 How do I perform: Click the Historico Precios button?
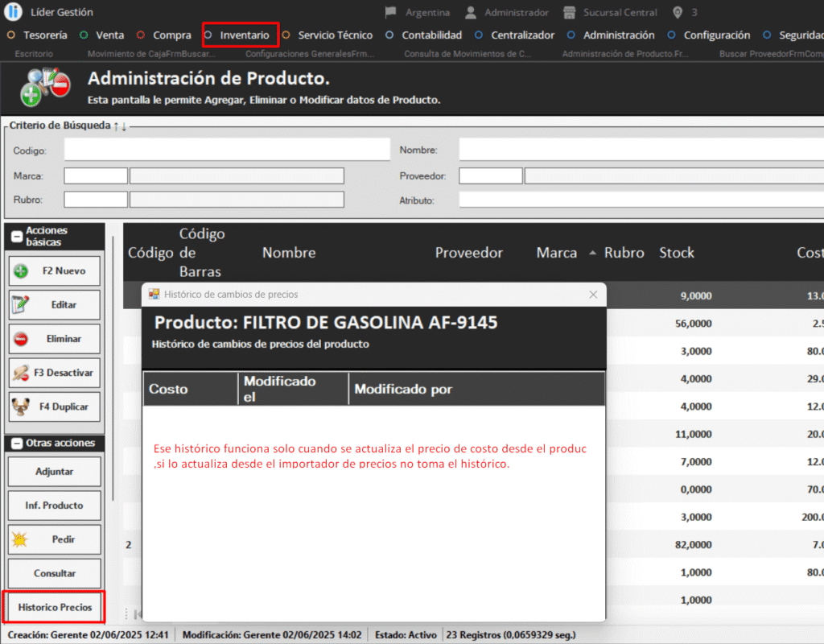tap(55, 607)
